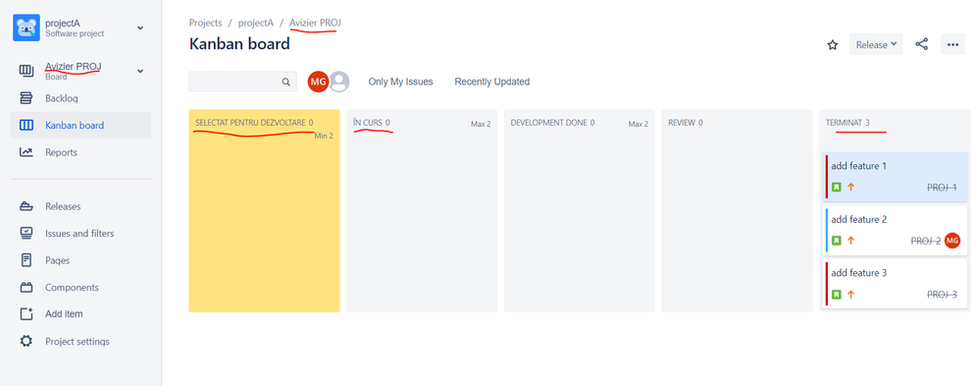Click the projectA breadcrumb link

pos(256,23)
